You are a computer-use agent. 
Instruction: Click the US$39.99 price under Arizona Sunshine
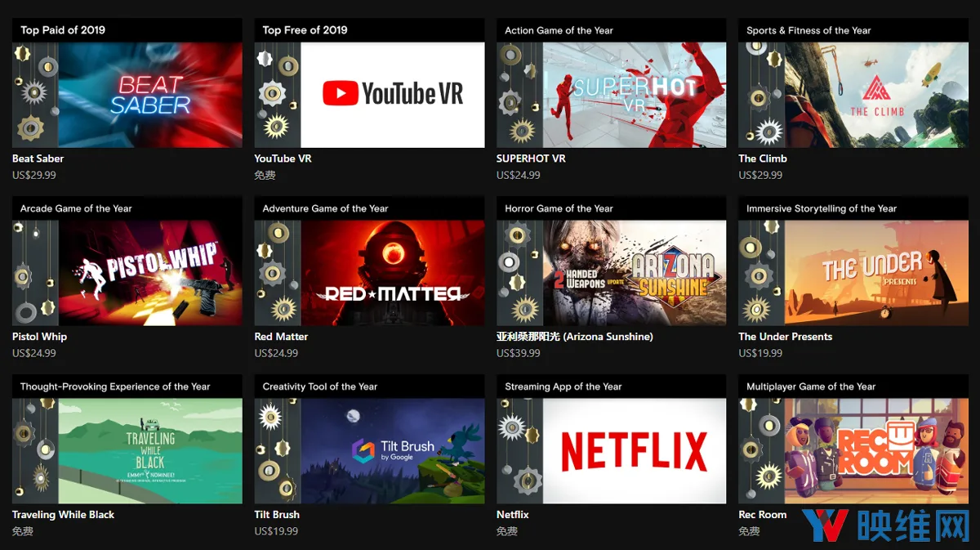pos(519,353)
